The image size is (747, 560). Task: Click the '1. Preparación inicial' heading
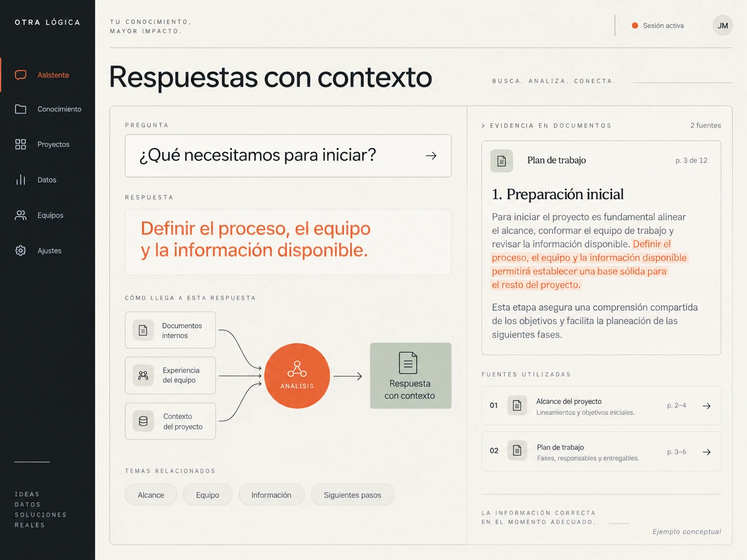[558, 194]
